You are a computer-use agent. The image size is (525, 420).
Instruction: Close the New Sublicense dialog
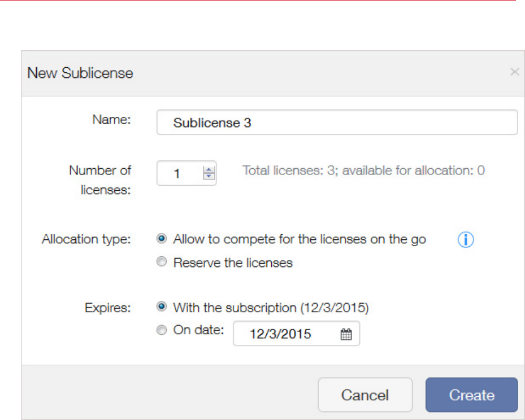point(514,72)
